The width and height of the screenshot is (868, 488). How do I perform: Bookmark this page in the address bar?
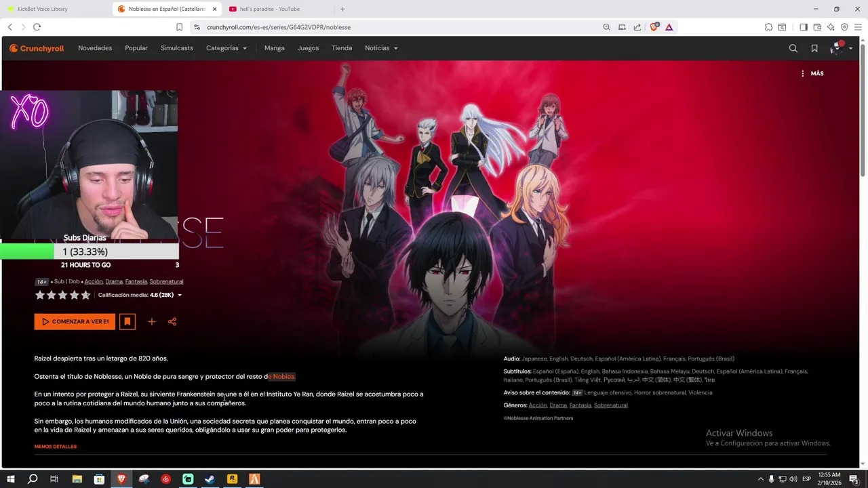179,27
